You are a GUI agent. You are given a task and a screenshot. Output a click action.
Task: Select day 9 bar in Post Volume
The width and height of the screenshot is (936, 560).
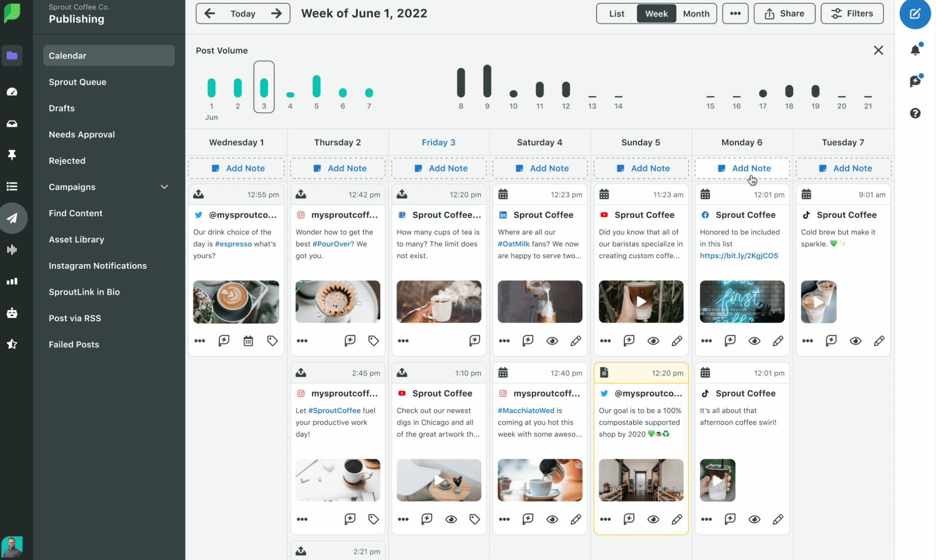(x=487, y=81)
